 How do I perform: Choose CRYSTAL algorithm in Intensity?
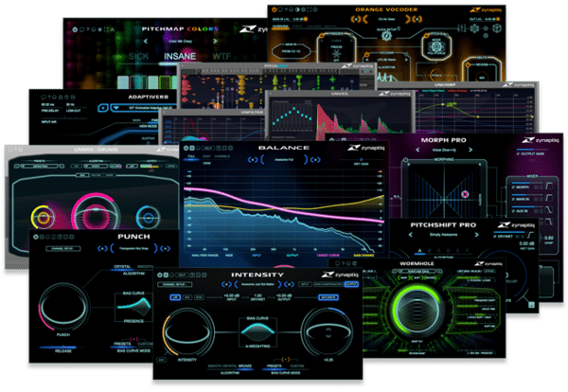(230, 365)
